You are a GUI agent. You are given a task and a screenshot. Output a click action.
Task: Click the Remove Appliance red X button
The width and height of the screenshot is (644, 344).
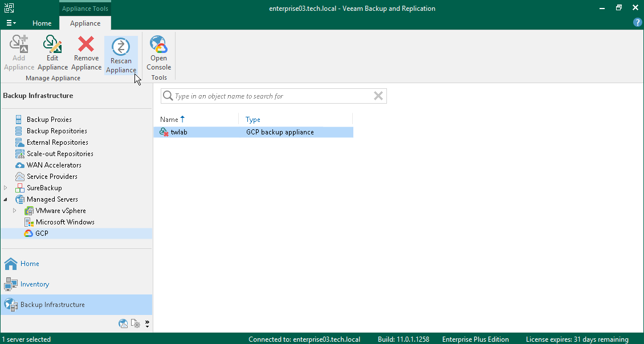(86, 54)
